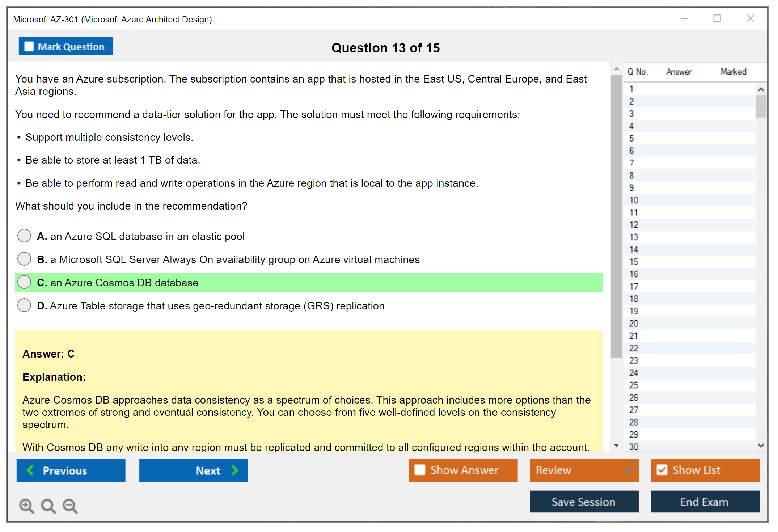Click the green left arrow on Previous
This screenshot has height=532, width=778.
(x=30, y=470)
